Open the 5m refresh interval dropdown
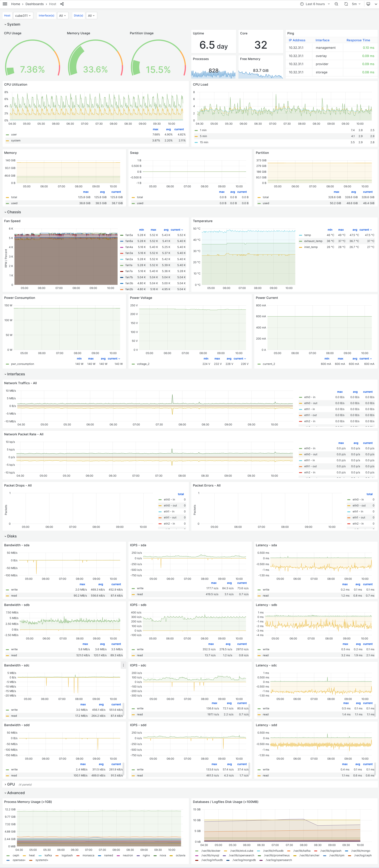379x868 pixels. pos(356,4)
